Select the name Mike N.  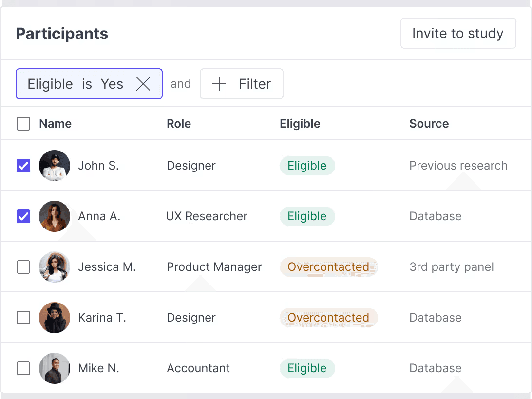click(99, 368)
